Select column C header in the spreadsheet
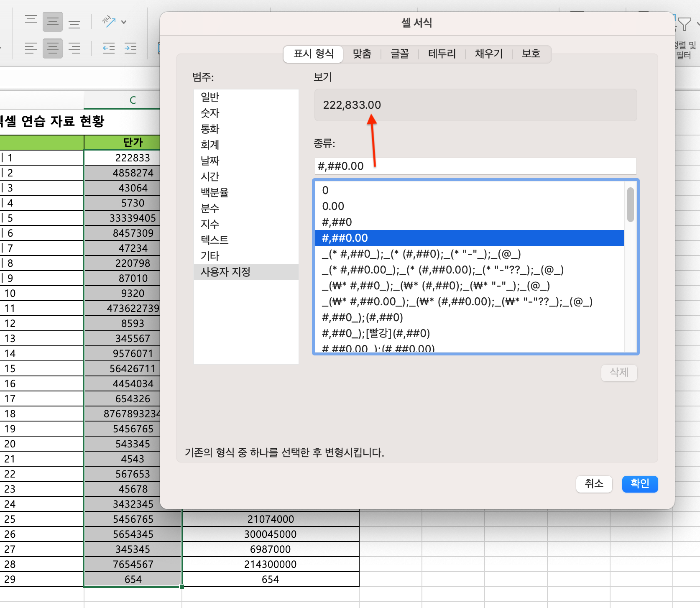700x608 pixels. pos(122,100)
